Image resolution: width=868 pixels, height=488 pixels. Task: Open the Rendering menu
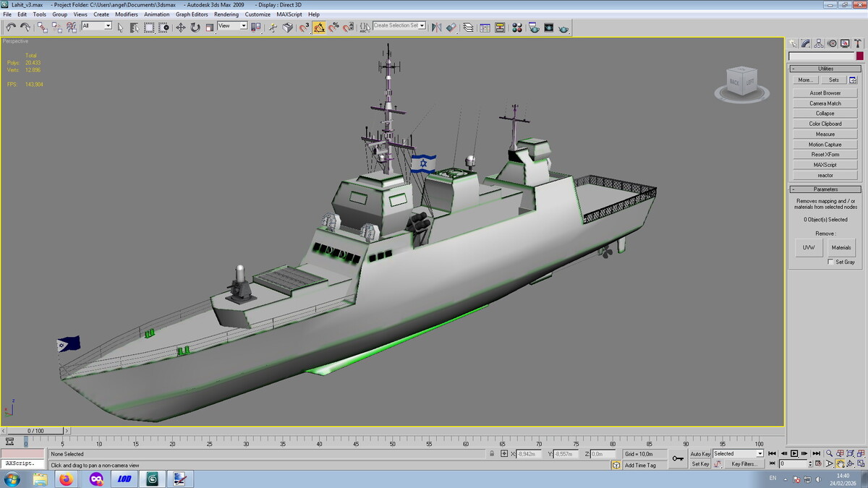226,14
